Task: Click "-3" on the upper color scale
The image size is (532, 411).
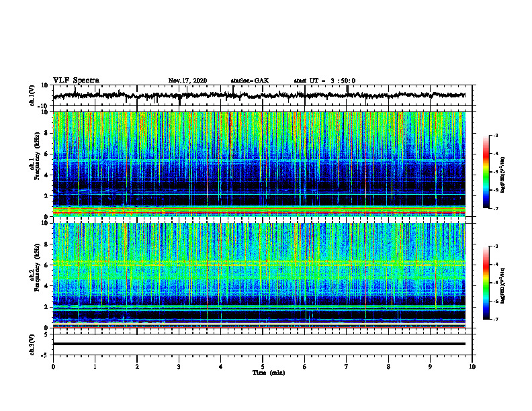Action: click(x=495, y=136)
